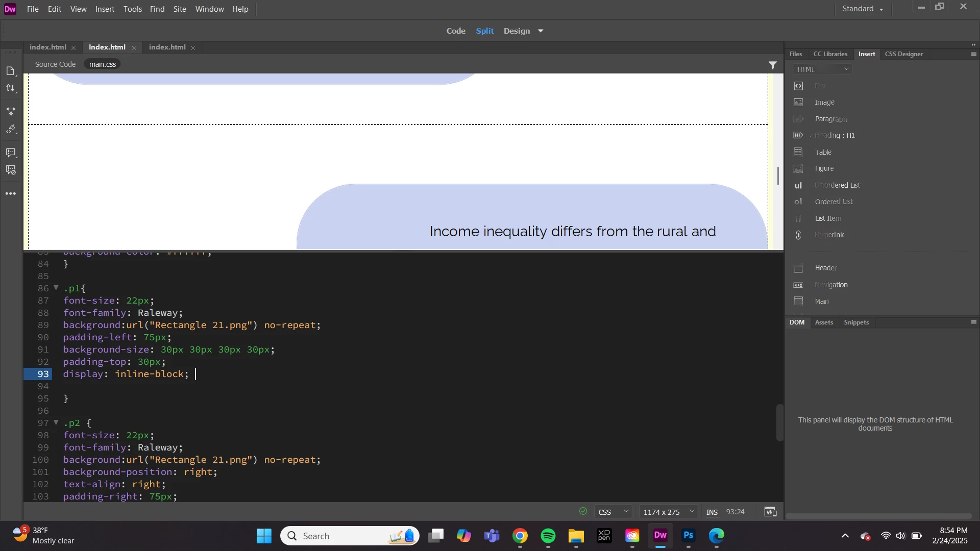
Task: Switch to the CSS Designer tab
Action: [903, 54]
